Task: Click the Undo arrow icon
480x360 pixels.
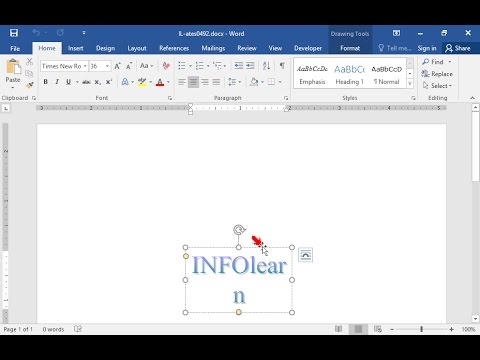Action: click(36, 33)
